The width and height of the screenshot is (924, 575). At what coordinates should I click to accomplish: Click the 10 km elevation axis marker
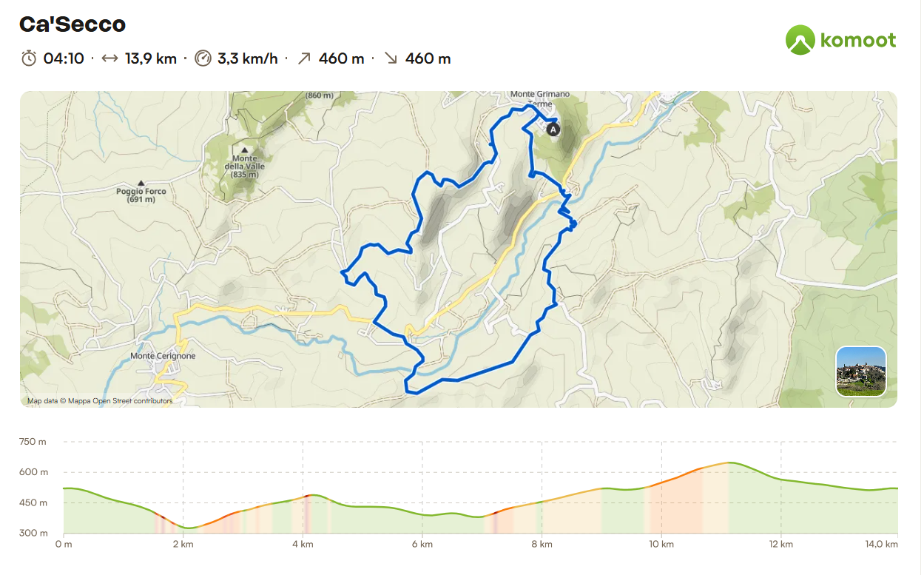661,545
